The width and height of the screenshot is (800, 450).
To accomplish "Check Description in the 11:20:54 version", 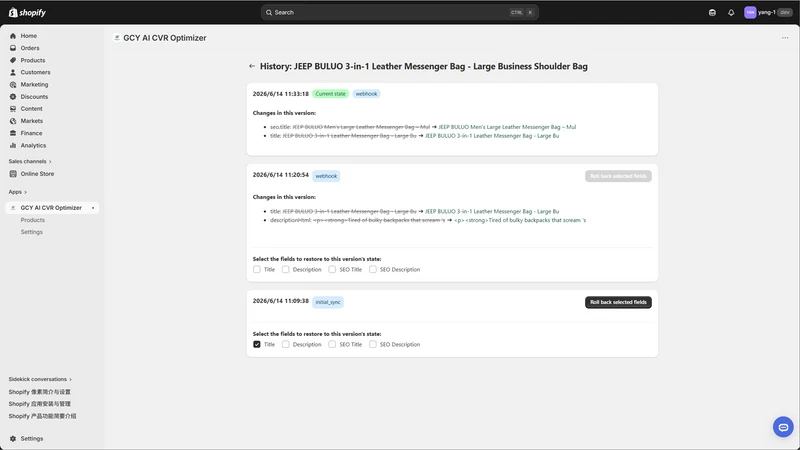I will click(x=285, y=269).
